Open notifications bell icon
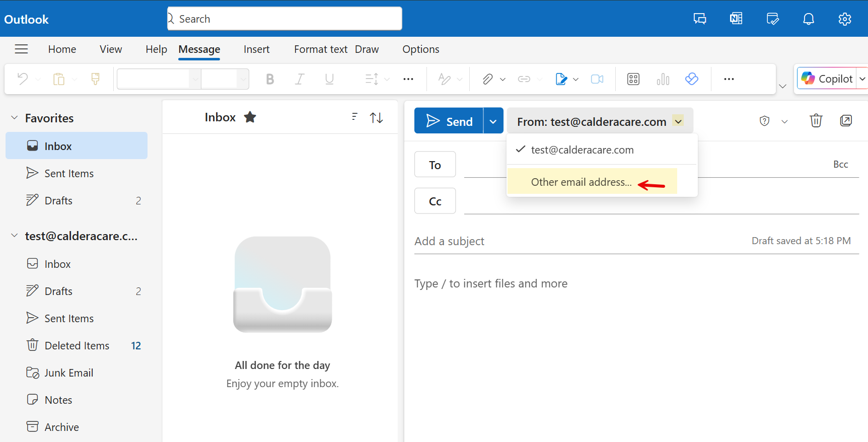Image resolution: width=868 pixels, height=442 pixels. pyautogui.click(x=809, y=19)
